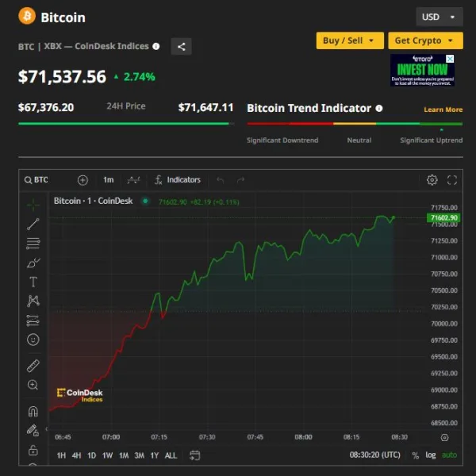Image resolution: width=476 pixels, height=476 pixels.
Task: Select the crosshair cursor tool
Action: [33, 205]
